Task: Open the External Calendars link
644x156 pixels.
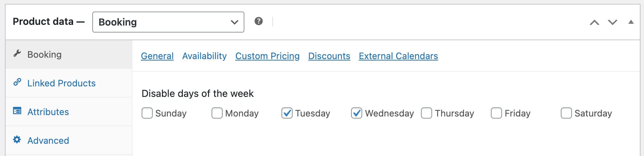Action: click(x=398, y=56)
